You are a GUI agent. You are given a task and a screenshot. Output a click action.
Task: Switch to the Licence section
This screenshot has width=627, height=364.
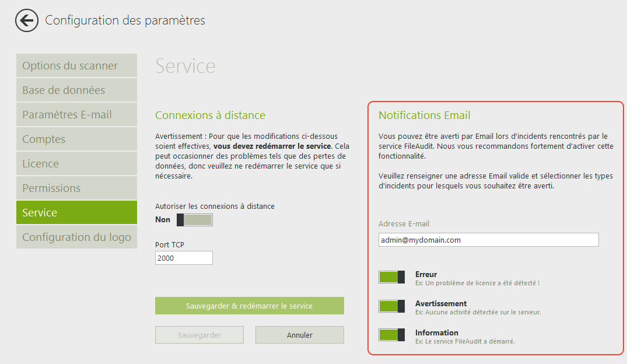coord(76,164)
